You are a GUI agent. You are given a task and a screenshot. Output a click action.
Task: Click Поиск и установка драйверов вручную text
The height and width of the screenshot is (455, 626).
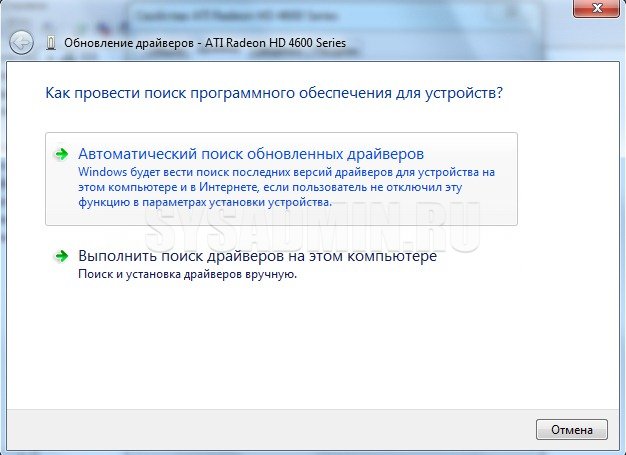pyautogui.click(x=187, y=274)
